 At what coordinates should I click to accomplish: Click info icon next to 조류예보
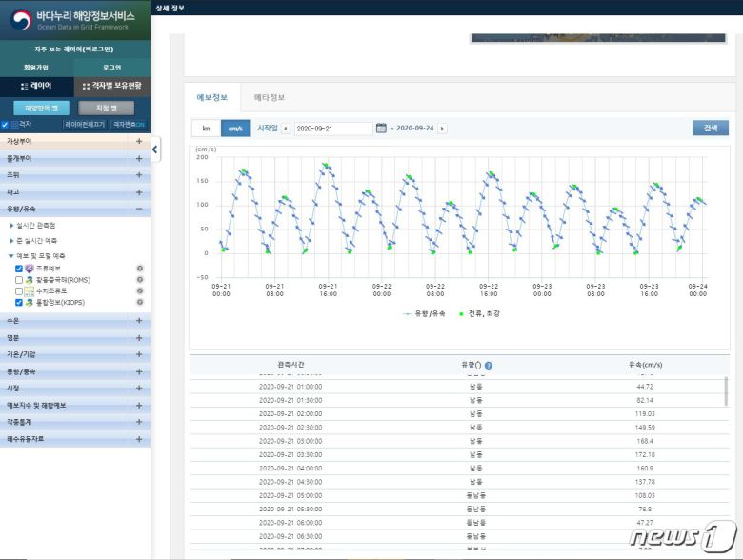pyautogui.click(x=140, y=269)
